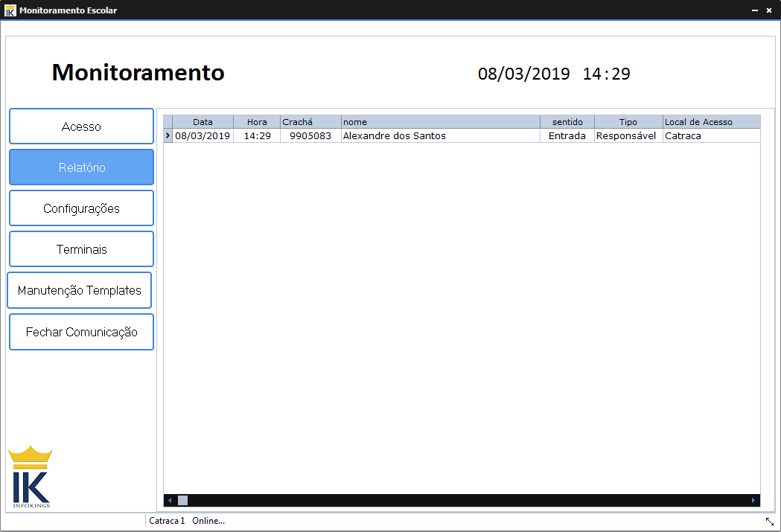The image size is (781, 532).
Task: Open Manutenção Templates
Action: [80, 289]
